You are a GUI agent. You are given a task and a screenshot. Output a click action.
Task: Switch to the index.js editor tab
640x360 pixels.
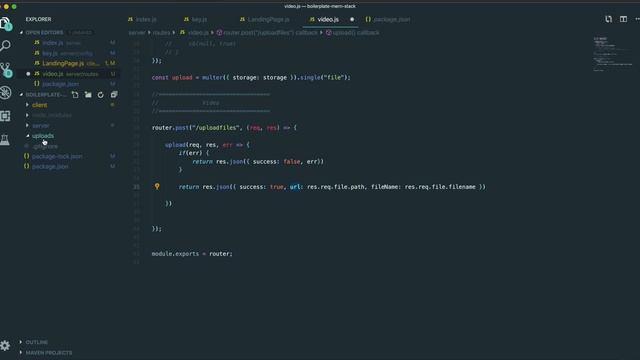point(142,19)
